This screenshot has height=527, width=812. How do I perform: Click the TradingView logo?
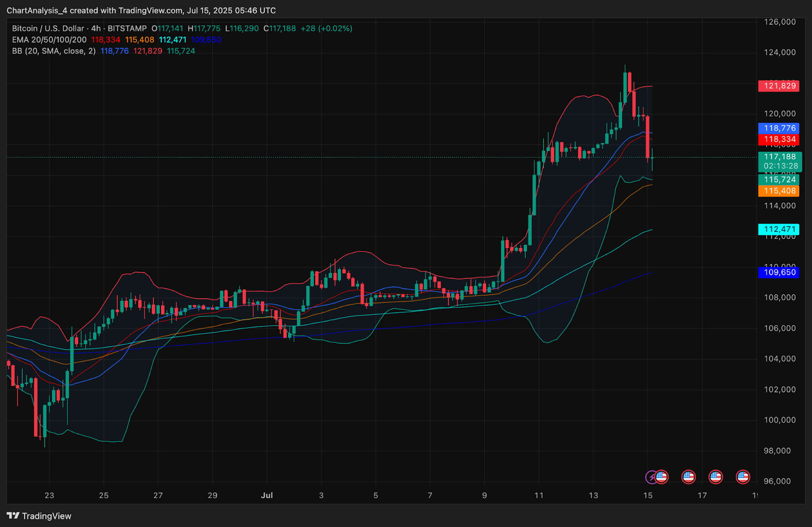39,516
